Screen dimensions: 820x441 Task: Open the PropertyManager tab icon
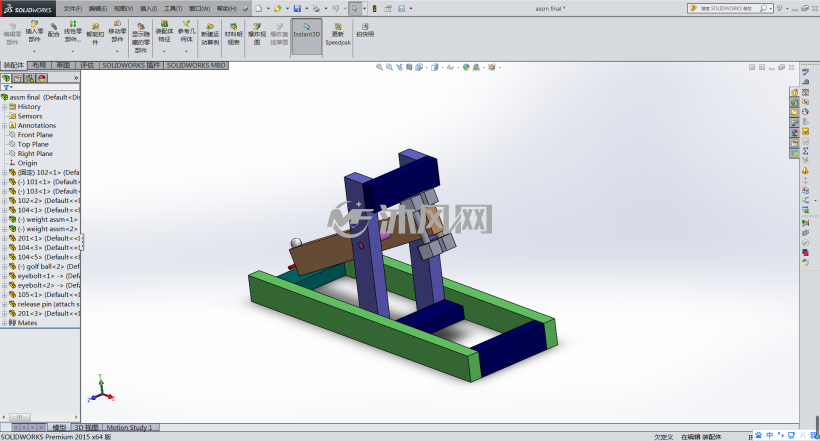point(18,78)
